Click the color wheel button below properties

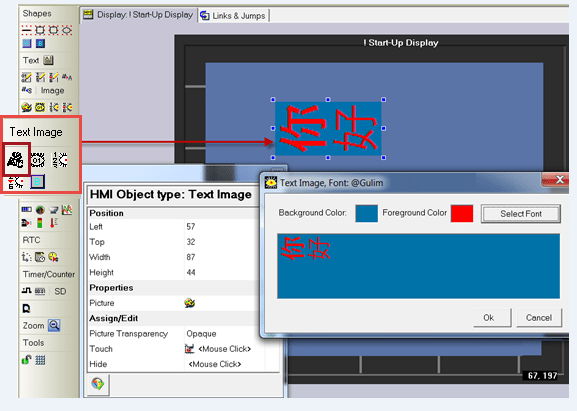(x=98, y=384)
